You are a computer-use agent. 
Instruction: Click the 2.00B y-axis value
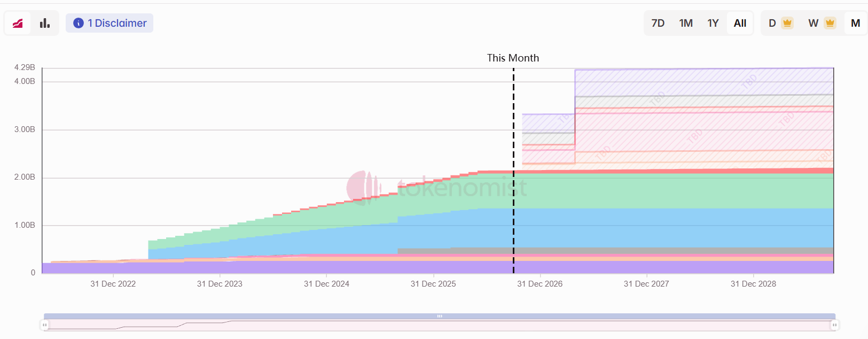(25, 177)
